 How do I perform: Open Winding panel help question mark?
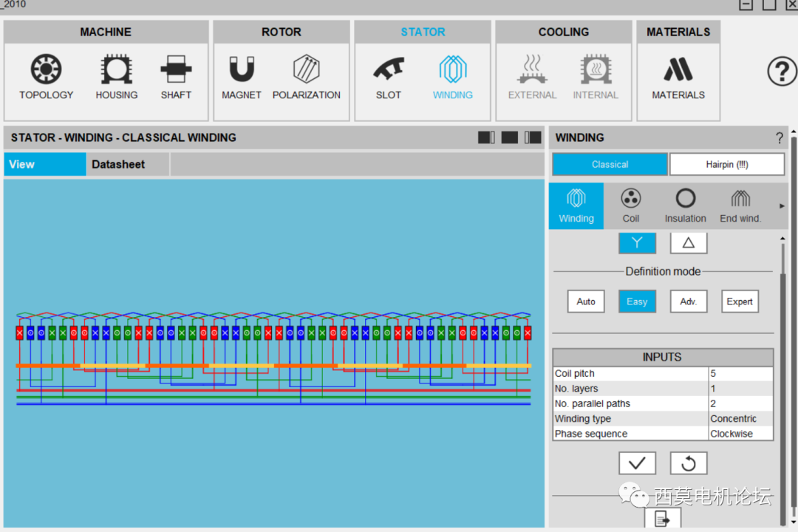click(780, 138)
